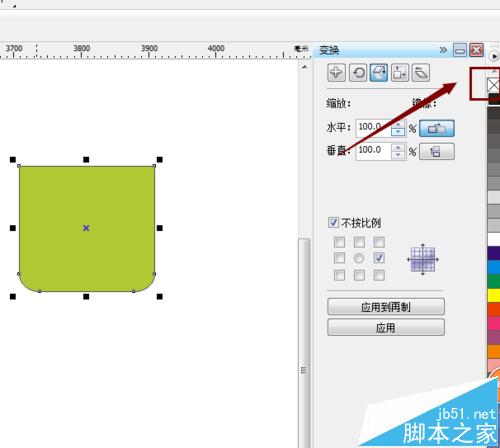Click the 应用到再制 button
The image size is (500, 448).
coord(386,307)
